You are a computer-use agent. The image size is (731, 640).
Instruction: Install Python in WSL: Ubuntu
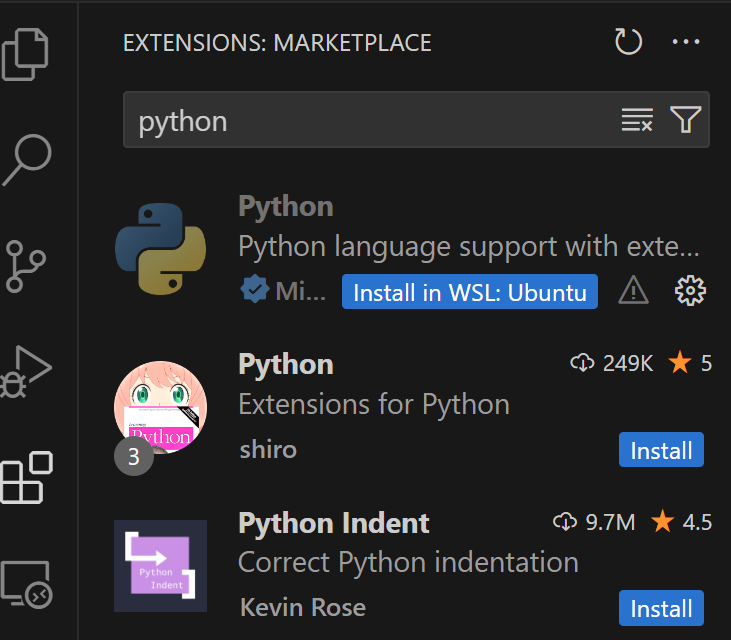(x=469, y=292)
